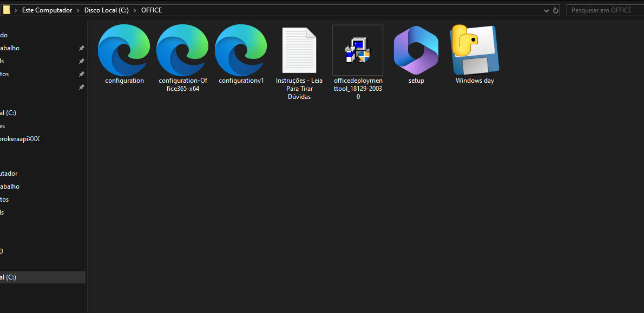Go to Disco Local (C:) breadcrumb
Screen dimensions: 644x313
107,10
